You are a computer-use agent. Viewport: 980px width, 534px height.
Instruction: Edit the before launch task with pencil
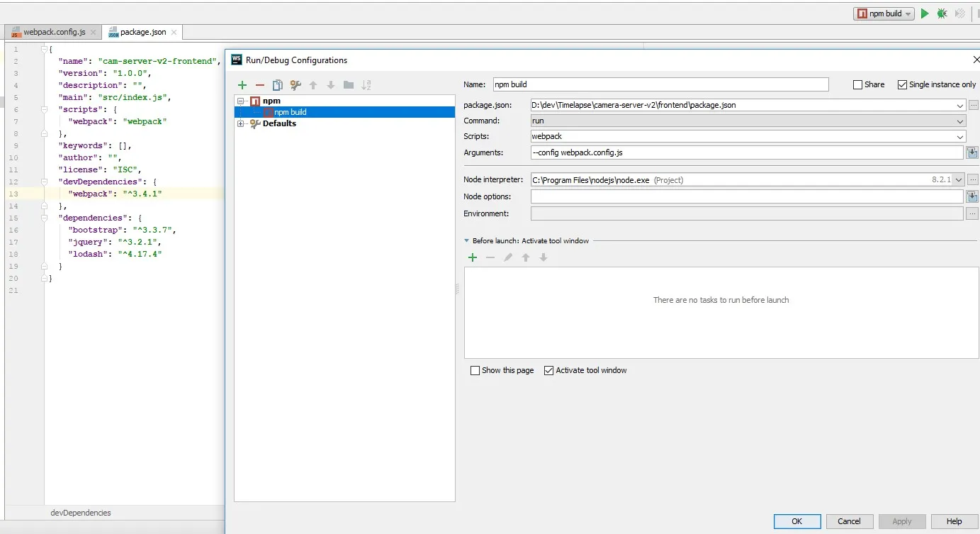click(508, 257)
